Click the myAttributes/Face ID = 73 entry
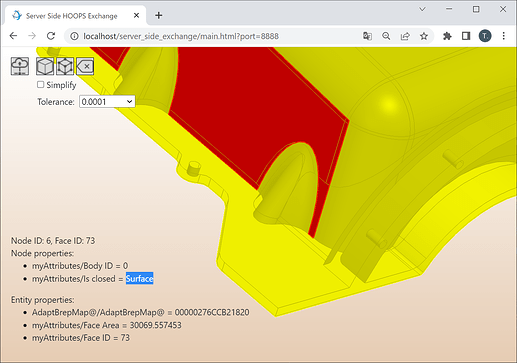 point(81,338)
